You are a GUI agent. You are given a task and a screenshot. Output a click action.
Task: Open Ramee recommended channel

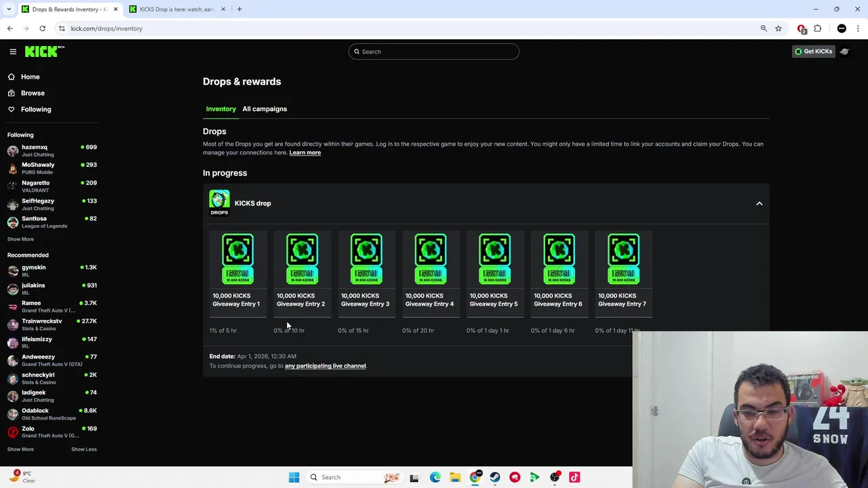tap(52, 306)
